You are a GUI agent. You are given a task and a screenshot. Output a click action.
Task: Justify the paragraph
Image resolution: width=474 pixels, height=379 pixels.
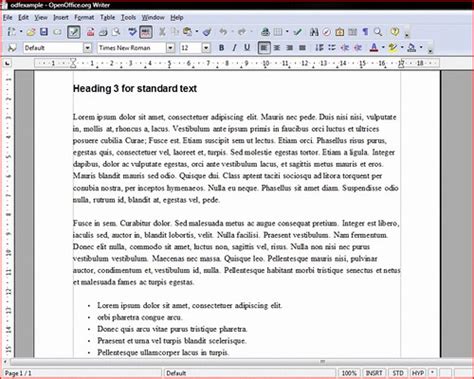302,48
